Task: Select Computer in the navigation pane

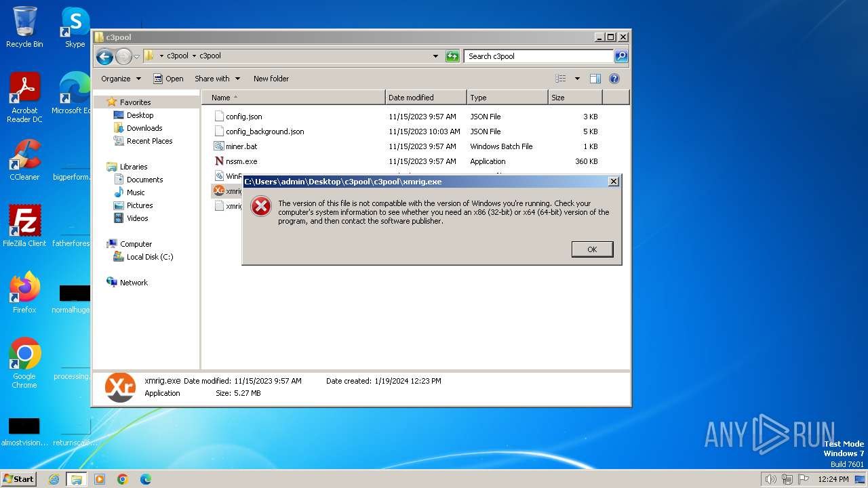Action: (136, 244)
